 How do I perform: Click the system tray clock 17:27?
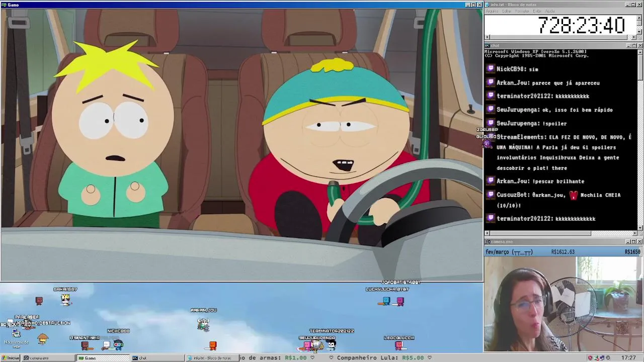[628, 358]
